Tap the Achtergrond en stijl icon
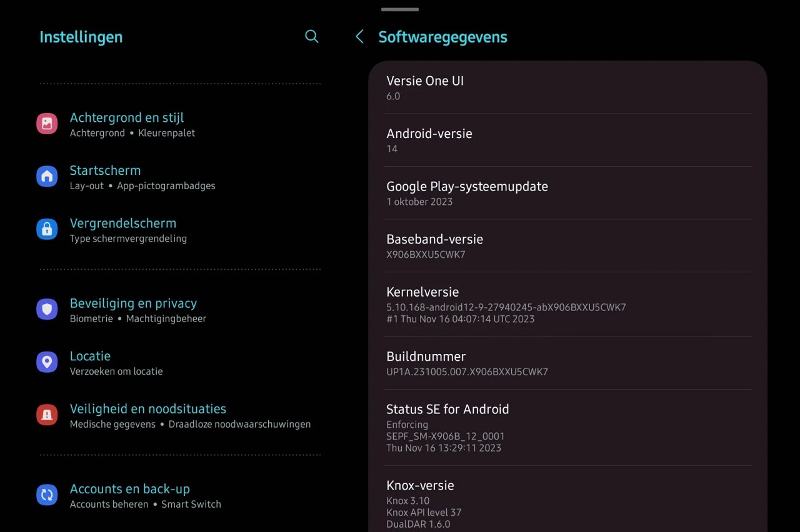Viewport: 800px width, 532px height. [47, 124]
